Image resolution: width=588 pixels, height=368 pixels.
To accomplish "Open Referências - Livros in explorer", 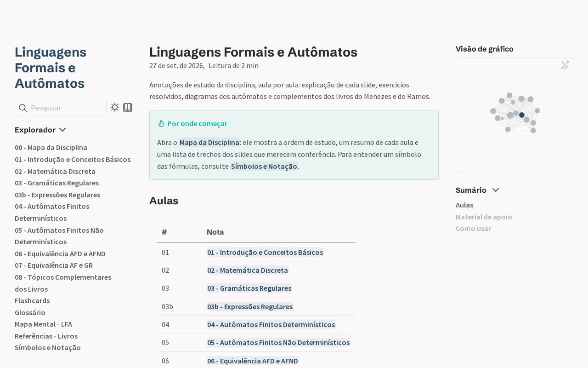I will click(x=46, y=336).
